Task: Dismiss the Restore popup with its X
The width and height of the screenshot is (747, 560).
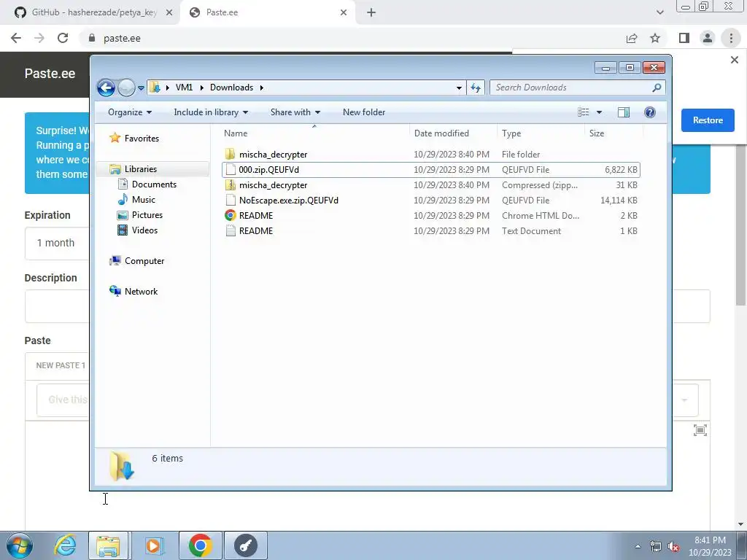Action: click(734, 60)
